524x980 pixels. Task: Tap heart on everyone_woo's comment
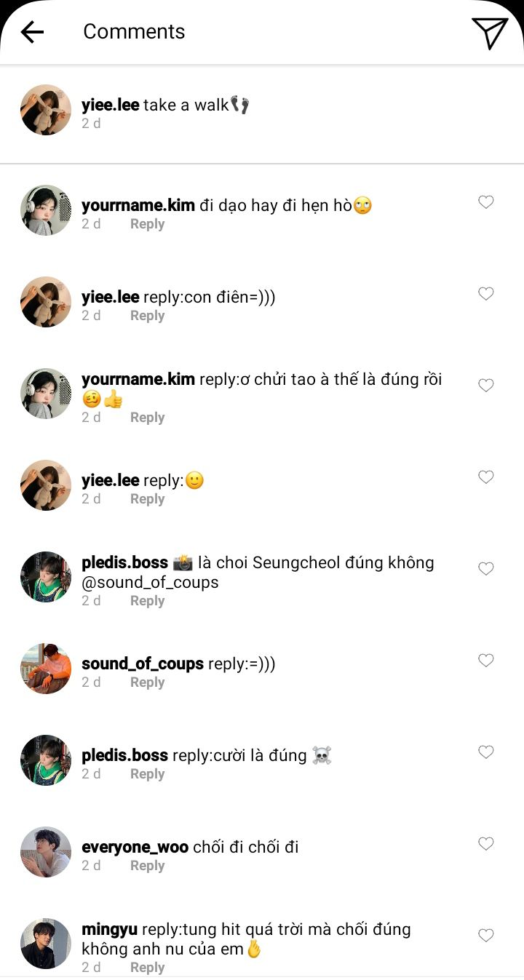pos(485,844)
